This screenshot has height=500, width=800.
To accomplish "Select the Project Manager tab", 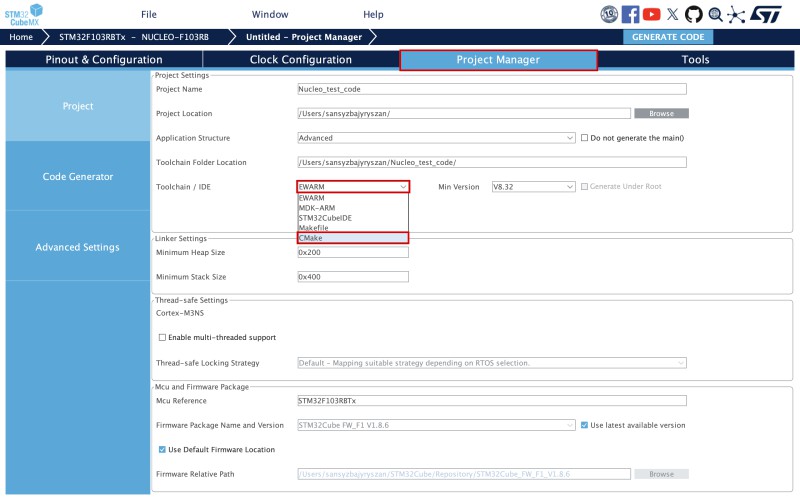I will pos(498,60).
